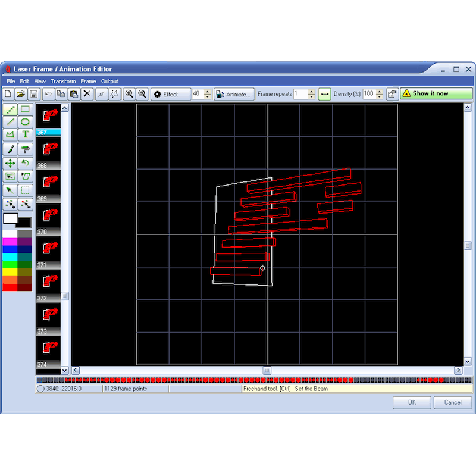Copy the current frame

[x=61, y=94]
